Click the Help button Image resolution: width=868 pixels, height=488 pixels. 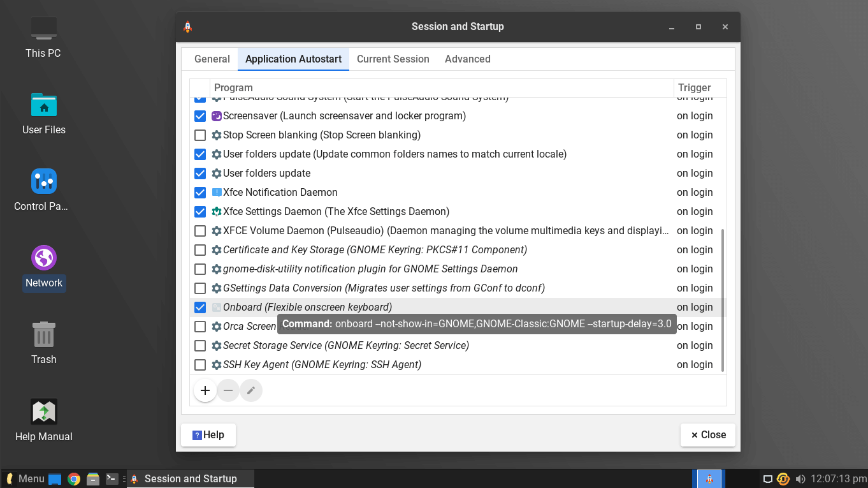click(x=208, y=435)
